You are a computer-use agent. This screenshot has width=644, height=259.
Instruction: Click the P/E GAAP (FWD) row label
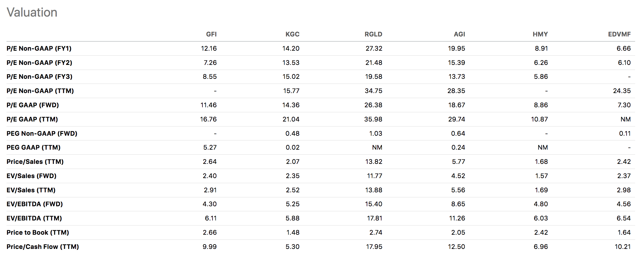33,105
